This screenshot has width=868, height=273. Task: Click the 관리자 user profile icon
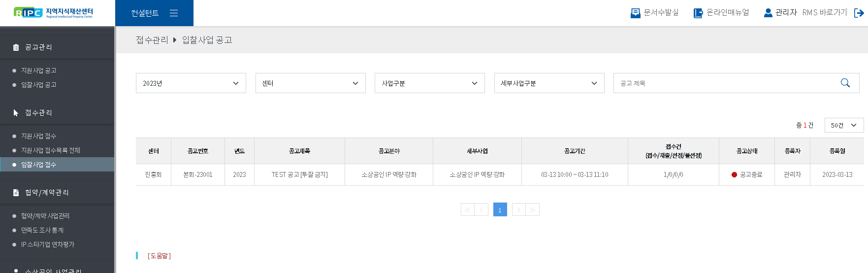click(768, 13)
